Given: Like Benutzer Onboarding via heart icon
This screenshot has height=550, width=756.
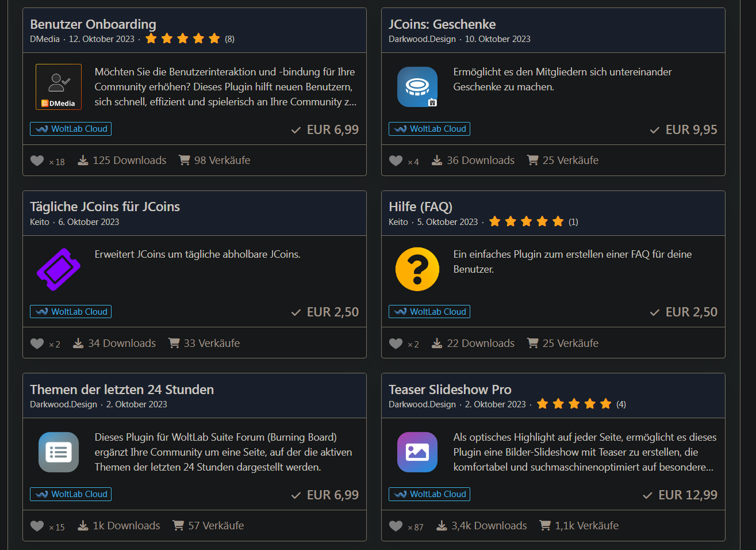Looking at the screenshot, I should coord(37,161).
